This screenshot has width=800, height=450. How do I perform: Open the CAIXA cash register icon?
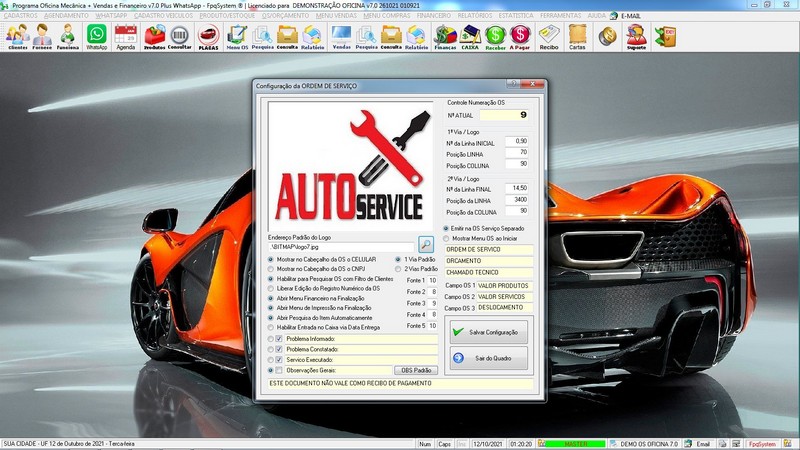(470, 37)
